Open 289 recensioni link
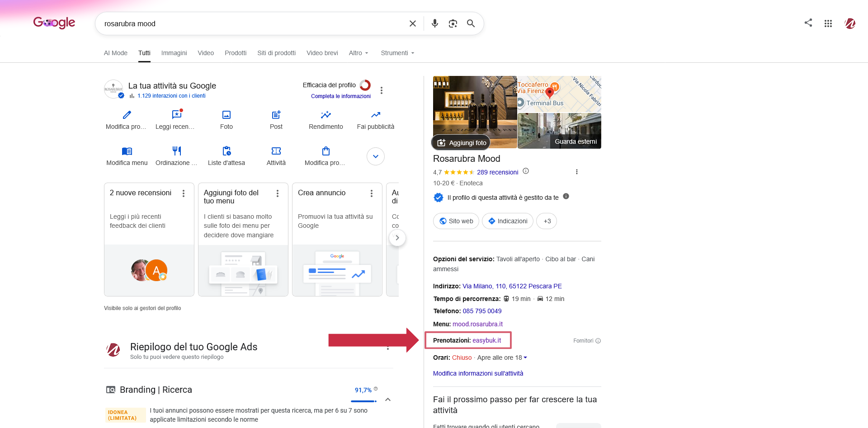The width and height of the screenshot is (868, 428). (x=497, y=172)
